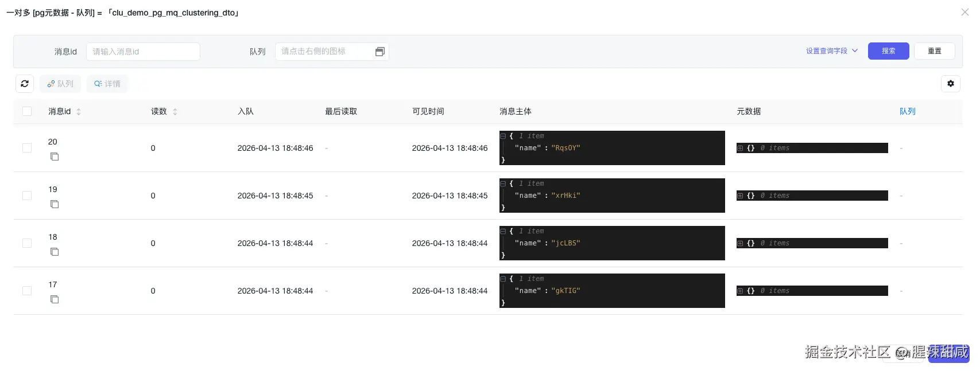Image resolution: width=980 pixels, height=371 pixels.
Task: Select the checkbox for message 20
Action: pos(27,148)
